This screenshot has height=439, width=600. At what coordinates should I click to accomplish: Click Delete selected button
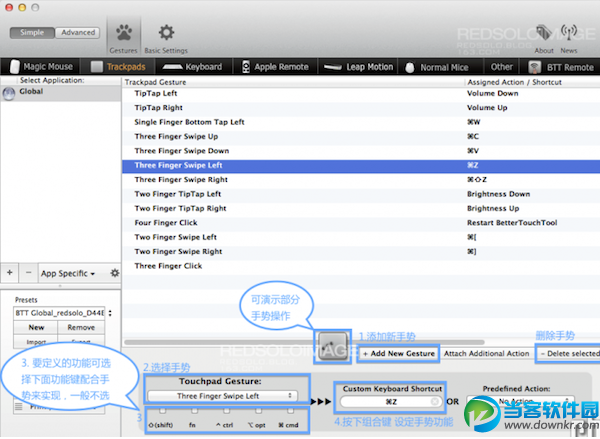click(x=569, y=354)
